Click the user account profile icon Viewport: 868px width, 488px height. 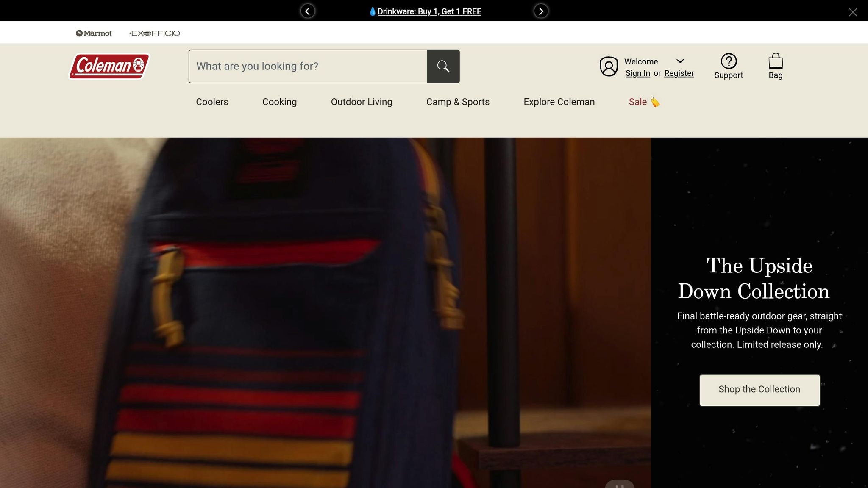point(609,67)
